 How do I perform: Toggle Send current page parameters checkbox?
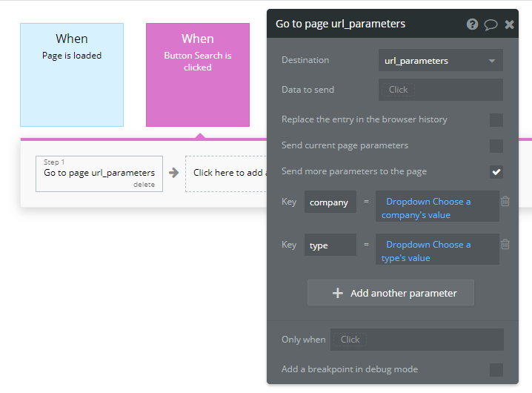[x=496, y=146]
